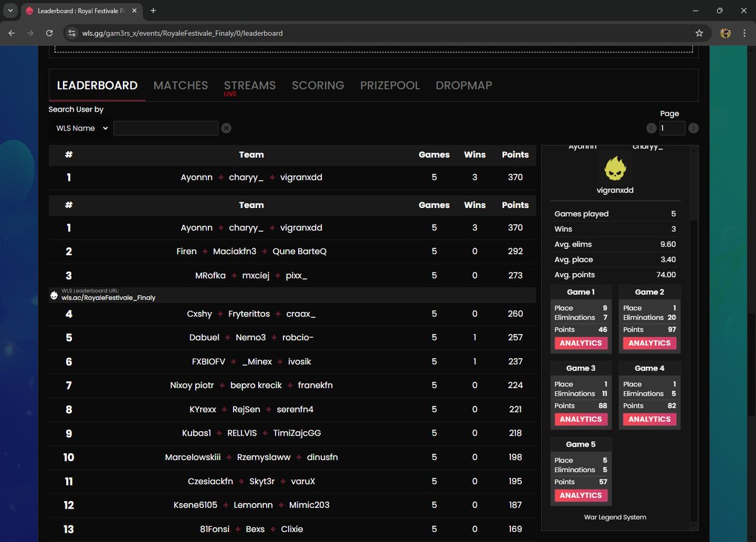Screen dimensions: 756x542
Task: Click player name Mimic203
Action: pos(309,505)
